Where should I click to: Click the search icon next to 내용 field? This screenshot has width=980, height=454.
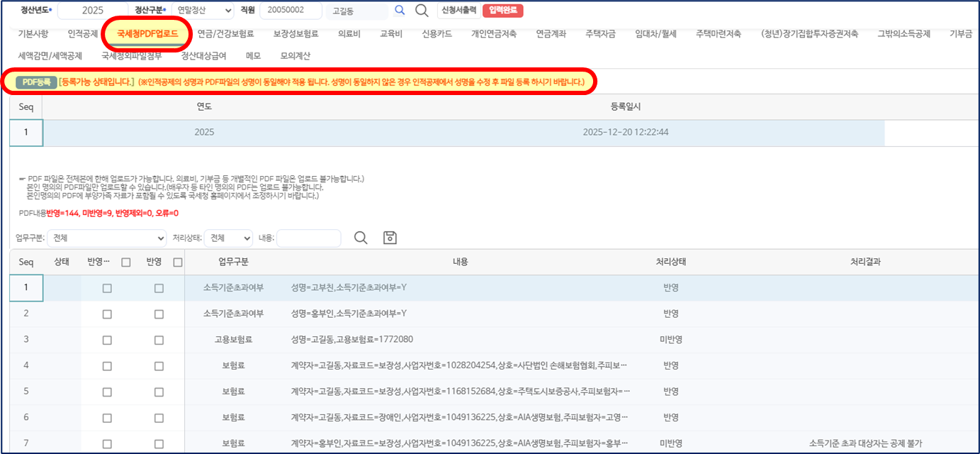361,238
